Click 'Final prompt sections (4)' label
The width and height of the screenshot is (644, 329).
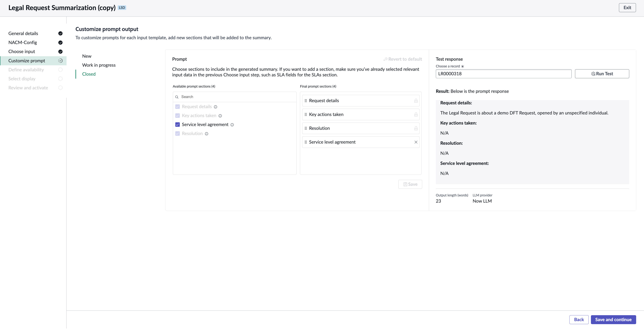(318, 86)
